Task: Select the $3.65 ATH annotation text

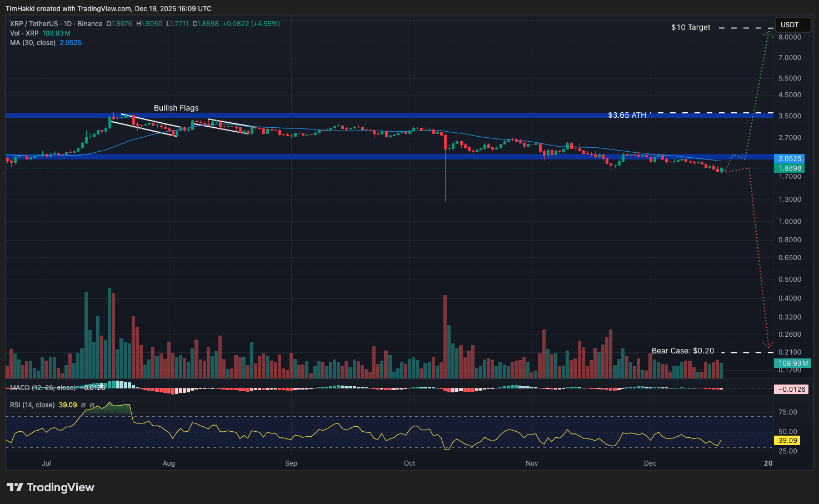Action: 627,115
